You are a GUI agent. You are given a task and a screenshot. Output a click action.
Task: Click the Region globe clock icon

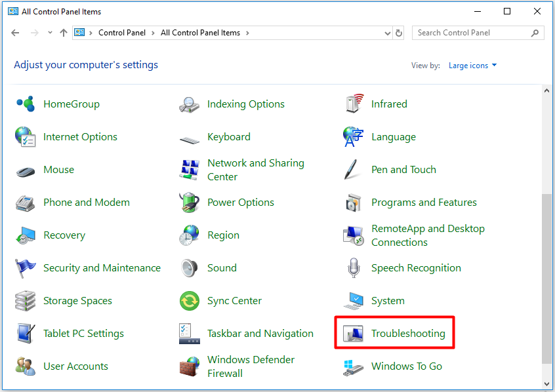[190, 235]
